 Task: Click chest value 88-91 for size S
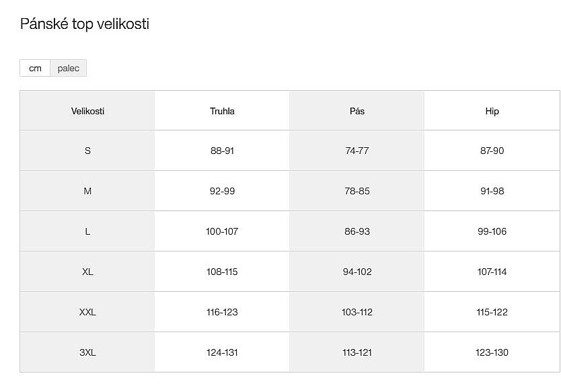click(x=222, y=151)
